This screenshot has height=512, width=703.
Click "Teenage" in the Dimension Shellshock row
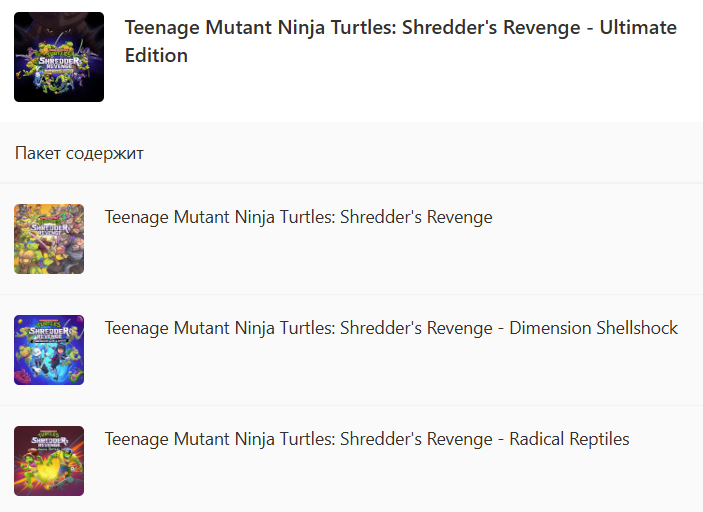tap(136, 328)
